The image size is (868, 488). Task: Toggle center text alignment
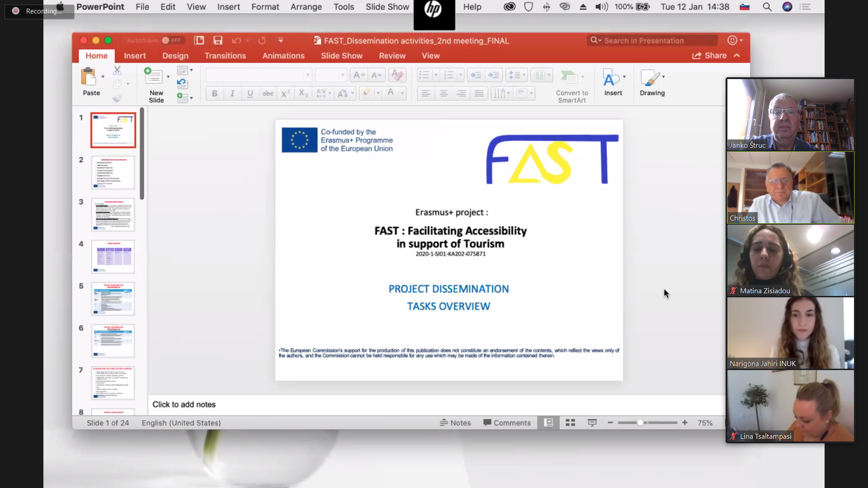point(443,94)
